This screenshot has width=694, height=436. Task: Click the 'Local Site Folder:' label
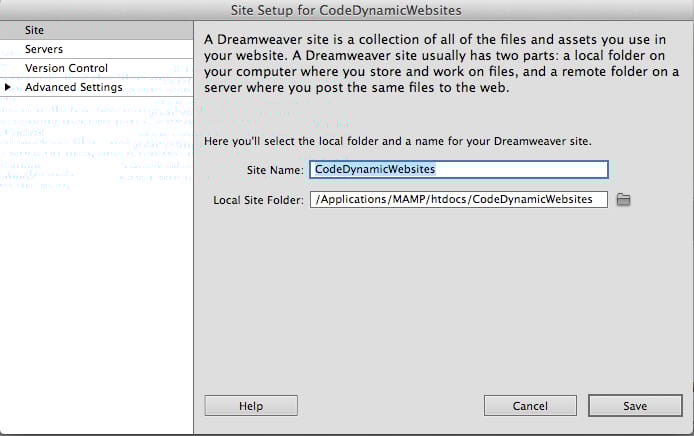coord(258,200)
